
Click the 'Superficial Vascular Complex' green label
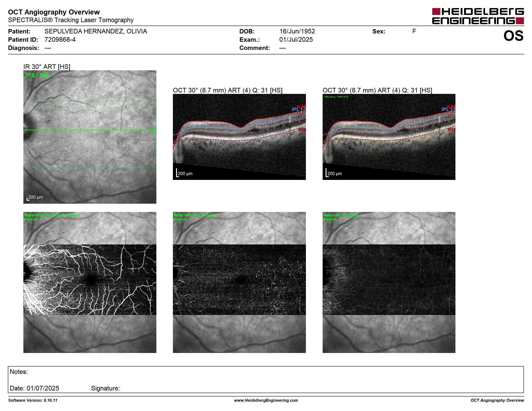(x=51, y=215)
